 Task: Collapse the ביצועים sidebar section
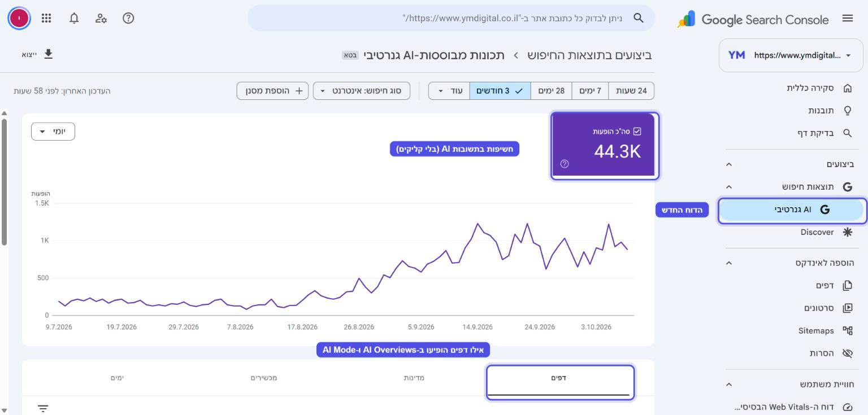pyautogui.click(x=729, y=164)
